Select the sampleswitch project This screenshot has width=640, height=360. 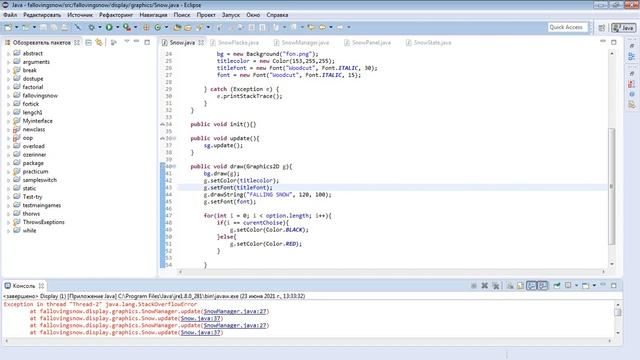[40, 180]
